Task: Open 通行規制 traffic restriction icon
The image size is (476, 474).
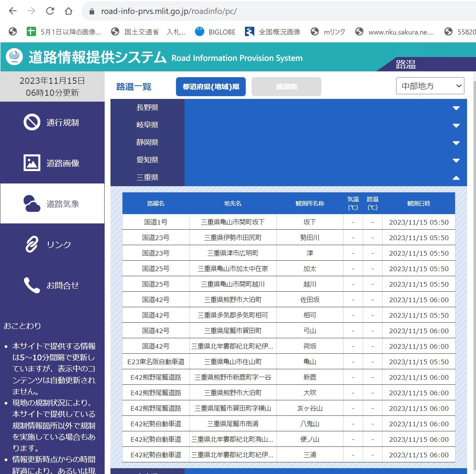Action: point(32,122)
